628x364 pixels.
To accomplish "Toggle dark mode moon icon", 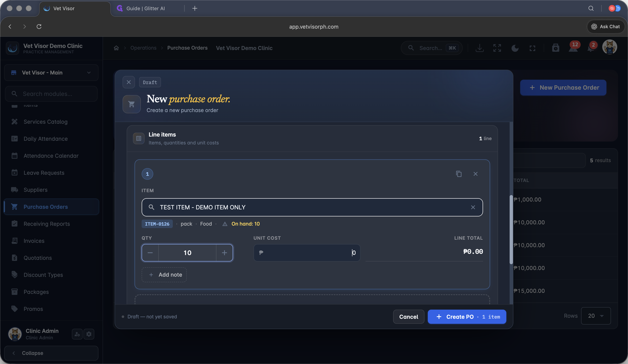I will click(515, 48).
